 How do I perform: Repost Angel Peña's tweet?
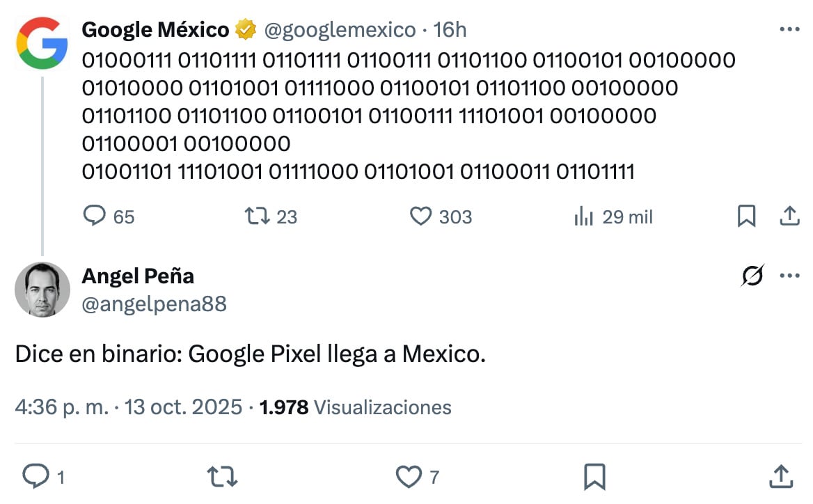[x=223, y=476]
